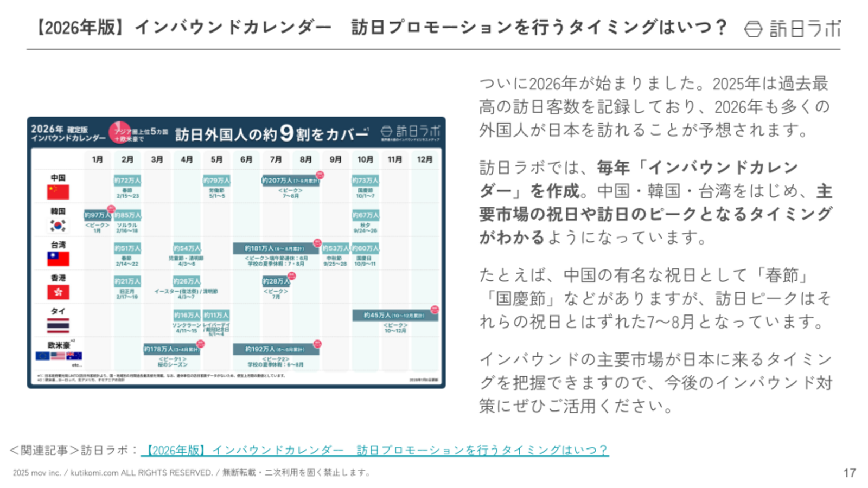This screenshot has width=868, height=488.
Task: Click the pink badge on the 約207万人 bar
Action: (320, 175)
